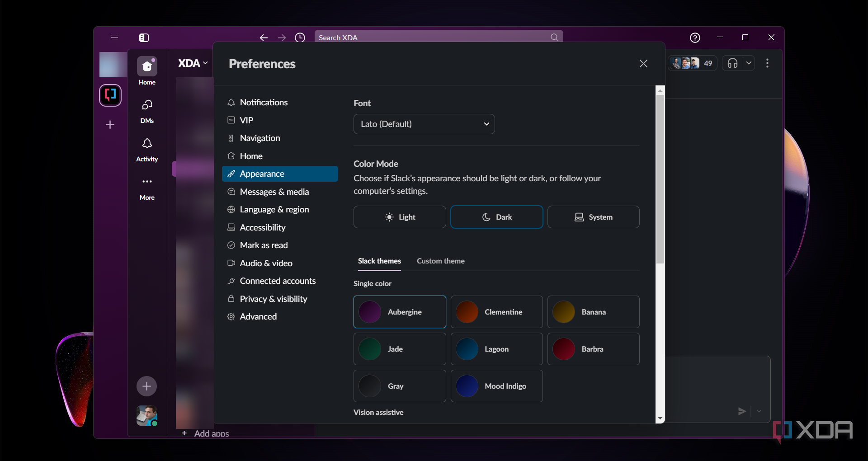The height and width of the screenshot is (461, 868).
Task: Open Privacy & visibility preferences
Action: click(280, 299)
